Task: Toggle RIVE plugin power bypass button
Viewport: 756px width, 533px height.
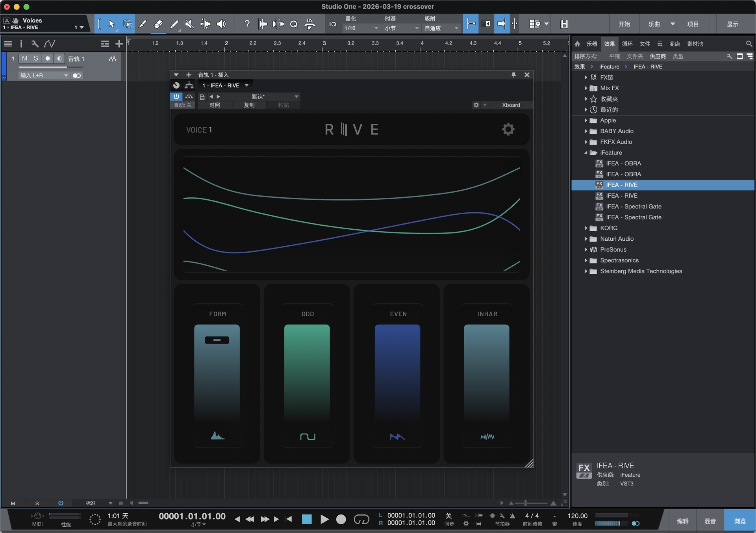Action: [x=176, y=97]
